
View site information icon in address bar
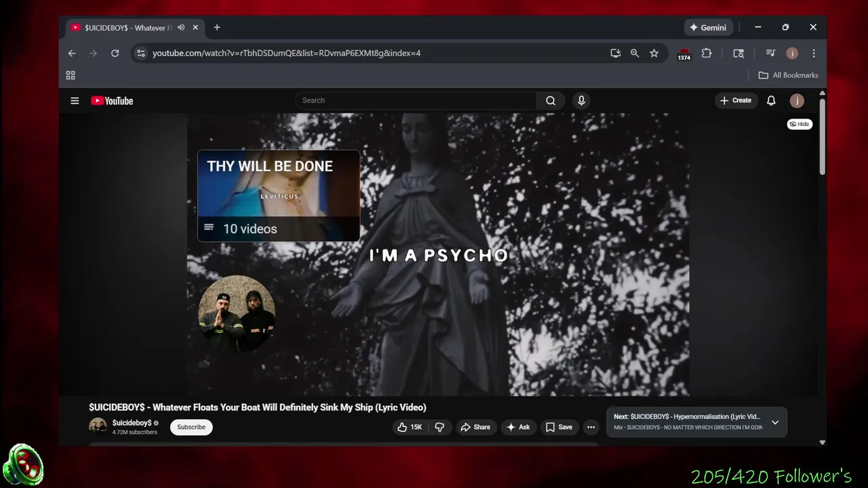140,53
